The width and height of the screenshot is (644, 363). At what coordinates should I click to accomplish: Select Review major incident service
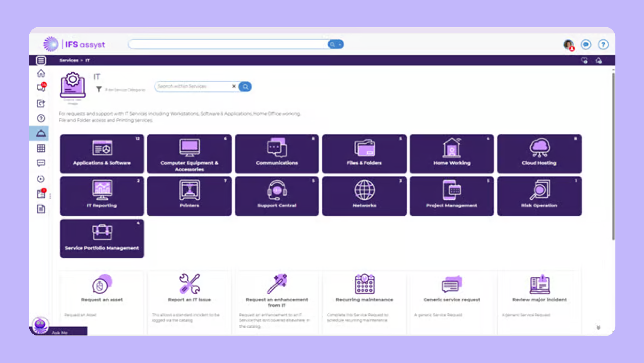(x=539, y=303)
